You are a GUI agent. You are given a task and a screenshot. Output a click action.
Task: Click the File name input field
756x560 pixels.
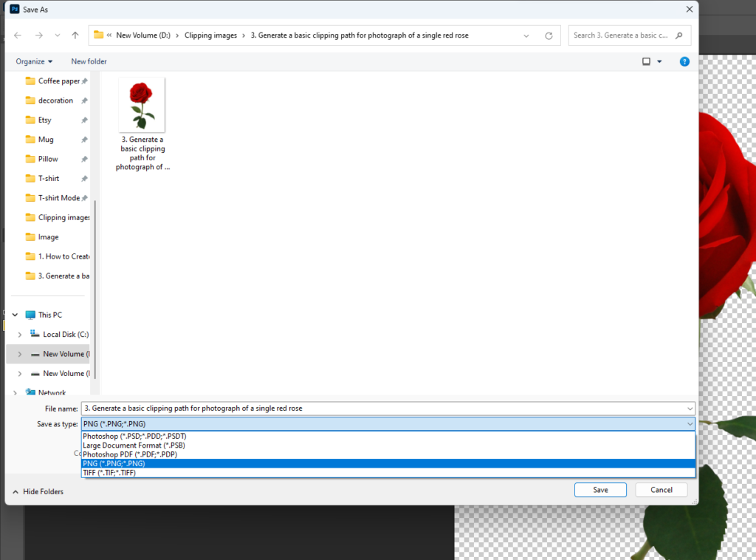click(383, 408)
